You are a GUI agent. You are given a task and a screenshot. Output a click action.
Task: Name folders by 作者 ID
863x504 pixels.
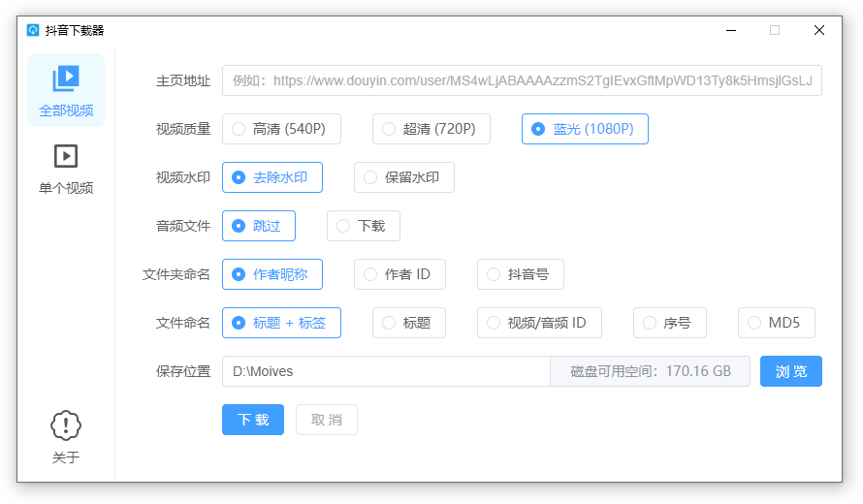click(x=400, y=274)
